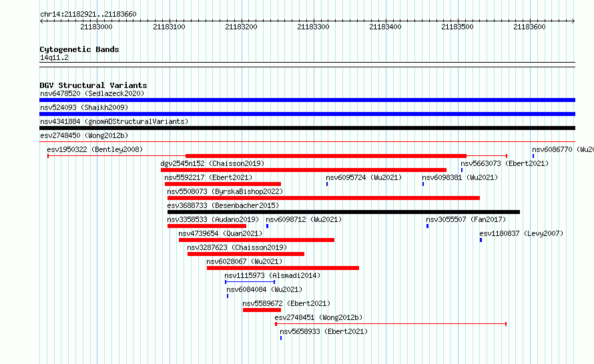The width and height of the screenshot is (594, 364).
Task: Click the 21183400 ruler label
Action: pyautogui.click(x=385, y=27)
